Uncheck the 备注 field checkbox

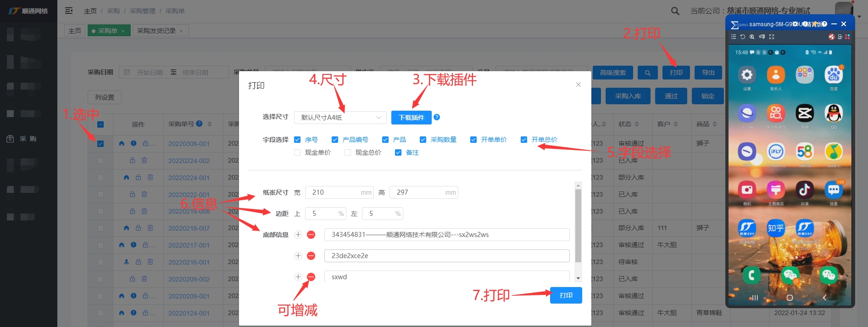(x=398, y=152)
